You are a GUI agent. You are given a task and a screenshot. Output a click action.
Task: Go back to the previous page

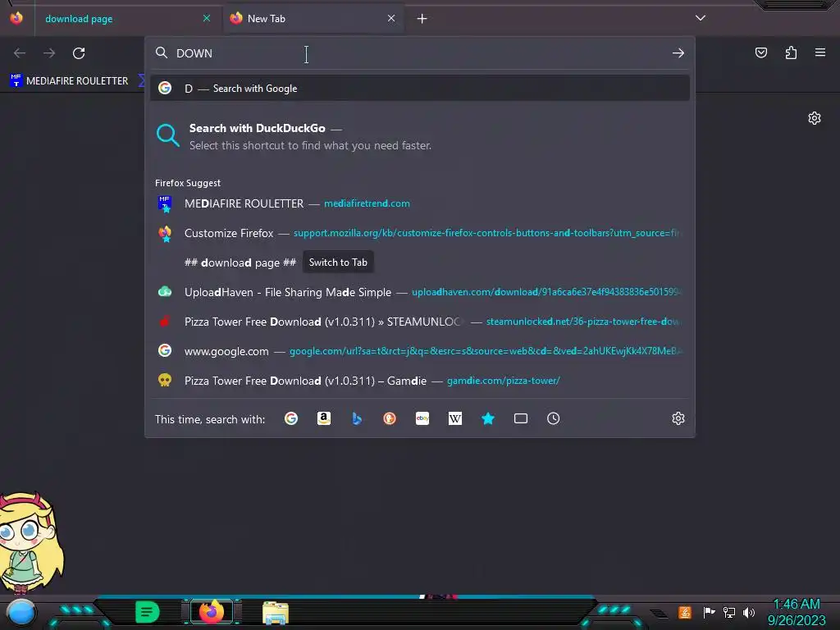pos(20,53)
